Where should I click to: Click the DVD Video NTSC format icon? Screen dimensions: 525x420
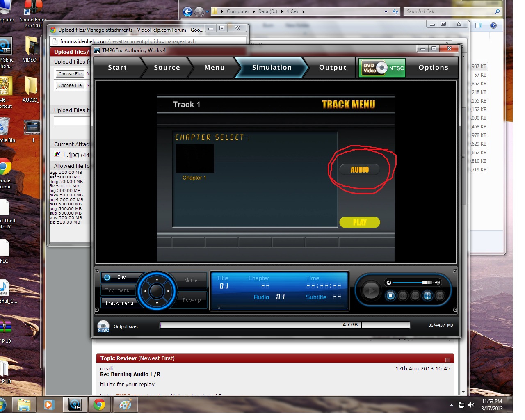382,68
